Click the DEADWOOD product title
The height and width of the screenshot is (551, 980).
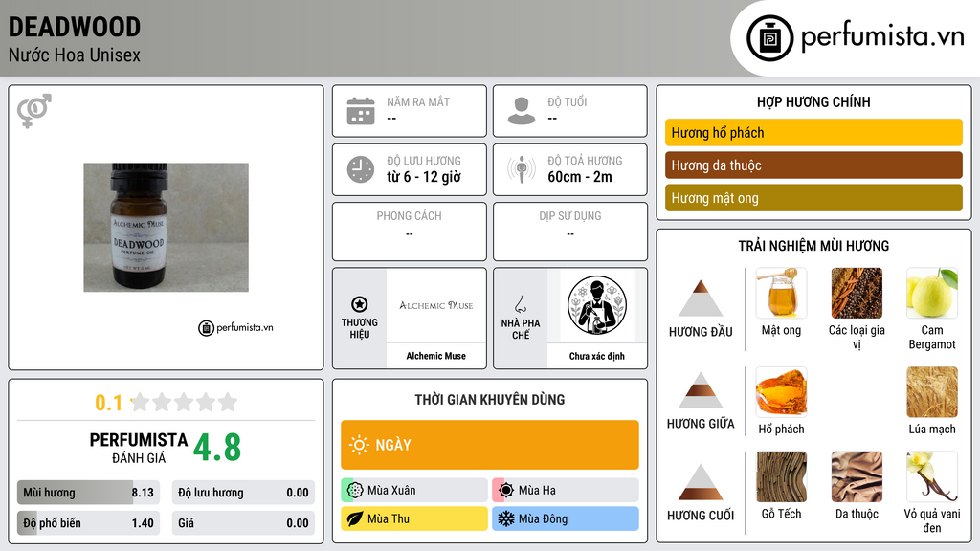[75, 27]
